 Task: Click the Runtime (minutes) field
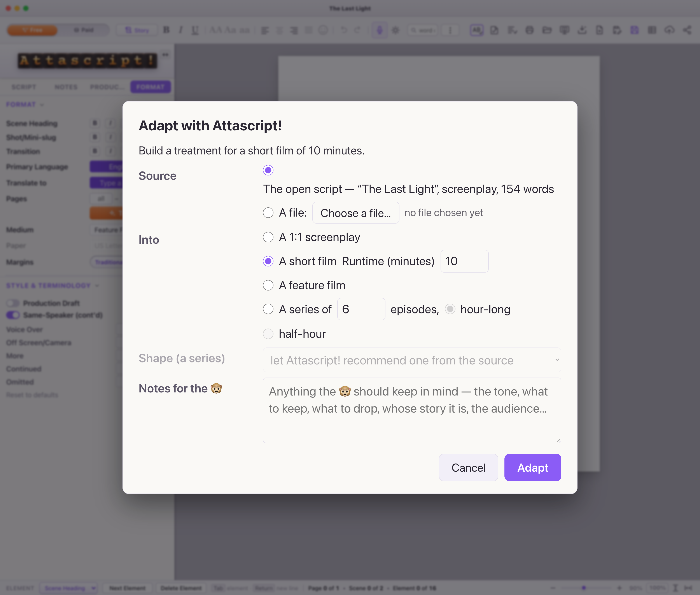tap(464, 261)
